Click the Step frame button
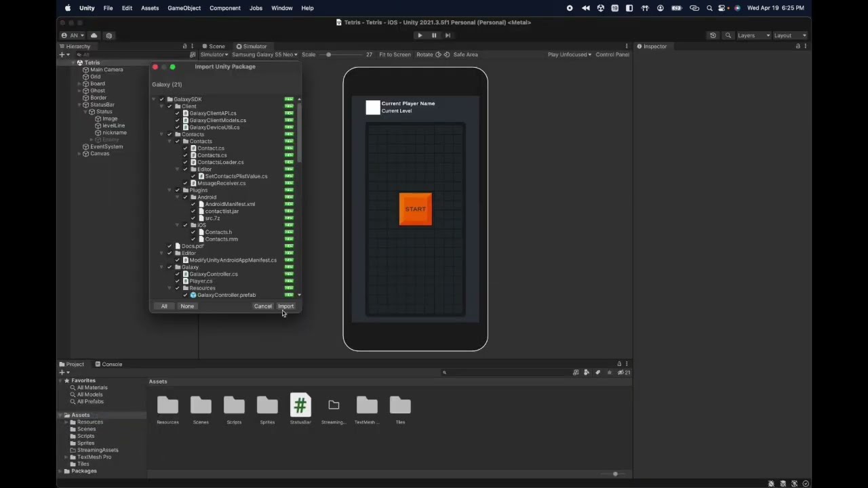This screenshot has width=868, height=488. coord(448,35)
